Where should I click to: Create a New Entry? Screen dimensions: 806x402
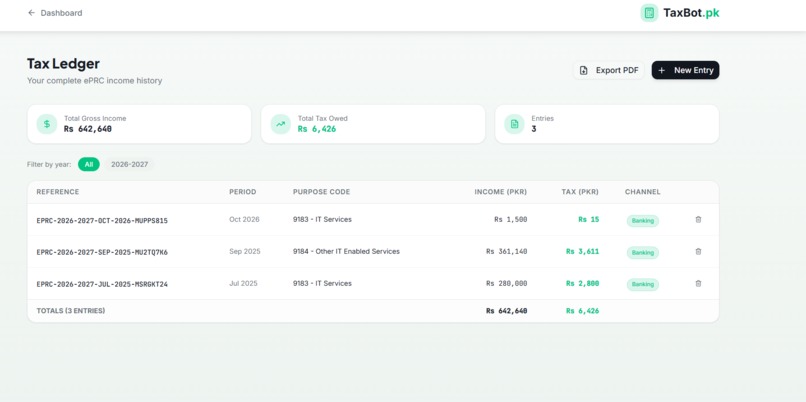click(685, 70)
